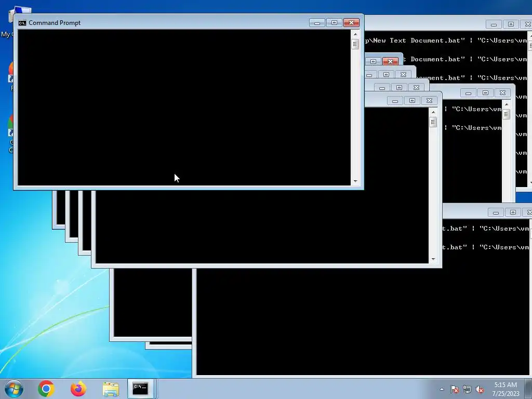Screen dimensions: 532x399
Task: Click the front window scrollbar up arrow
Action: tap(355, 34)
